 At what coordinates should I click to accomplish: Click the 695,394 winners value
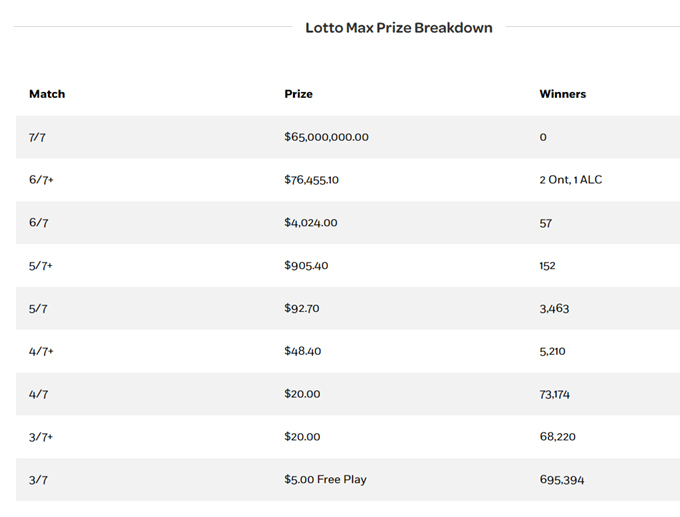tap(561, 480)
